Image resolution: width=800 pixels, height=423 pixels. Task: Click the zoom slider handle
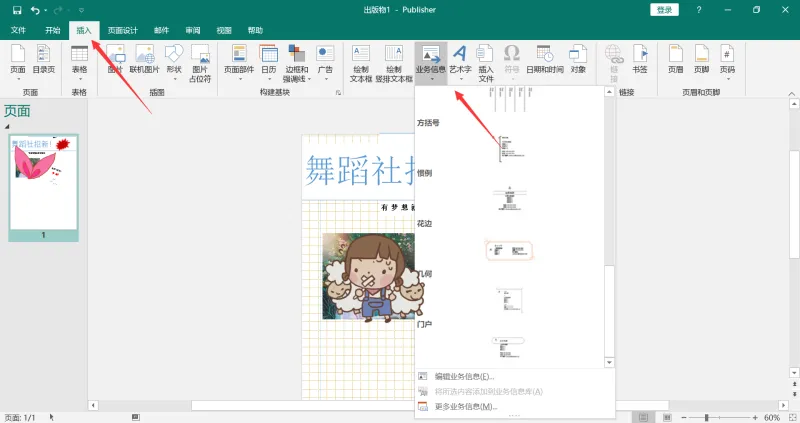click(707, 417)
